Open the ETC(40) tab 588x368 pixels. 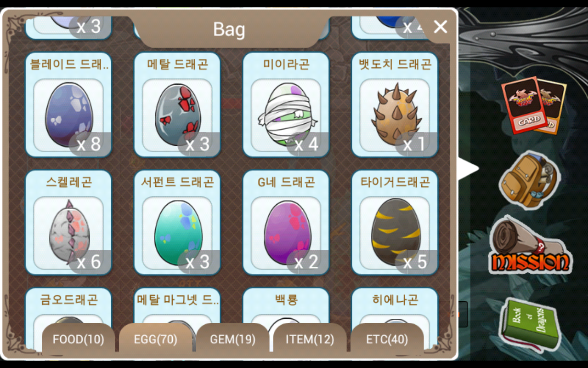tap(387, 339)
